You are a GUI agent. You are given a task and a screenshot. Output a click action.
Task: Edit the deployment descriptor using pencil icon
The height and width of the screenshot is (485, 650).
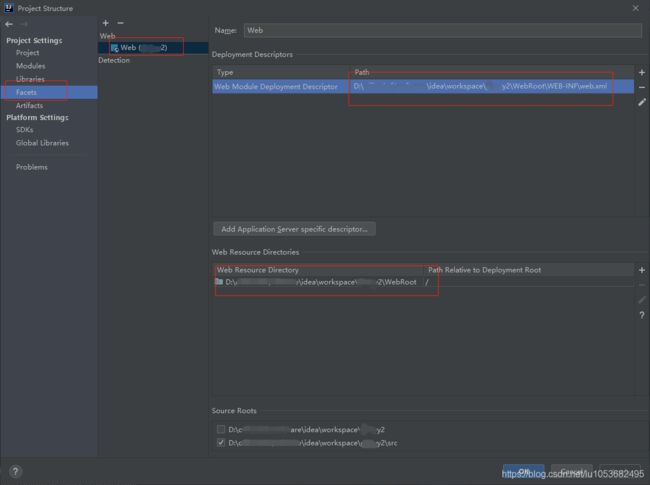[641, 102]
